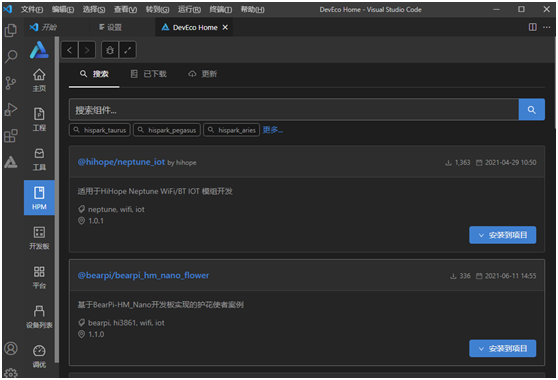
Task: Open the @hihope/neptune_iot component link
Action: [121, 162]
